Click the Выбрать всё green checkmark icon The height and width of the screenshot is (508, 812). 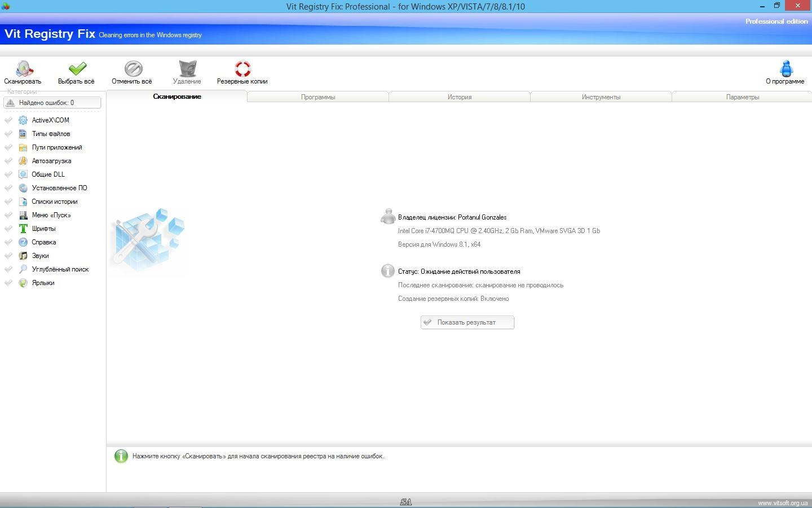tap(77, 69)
